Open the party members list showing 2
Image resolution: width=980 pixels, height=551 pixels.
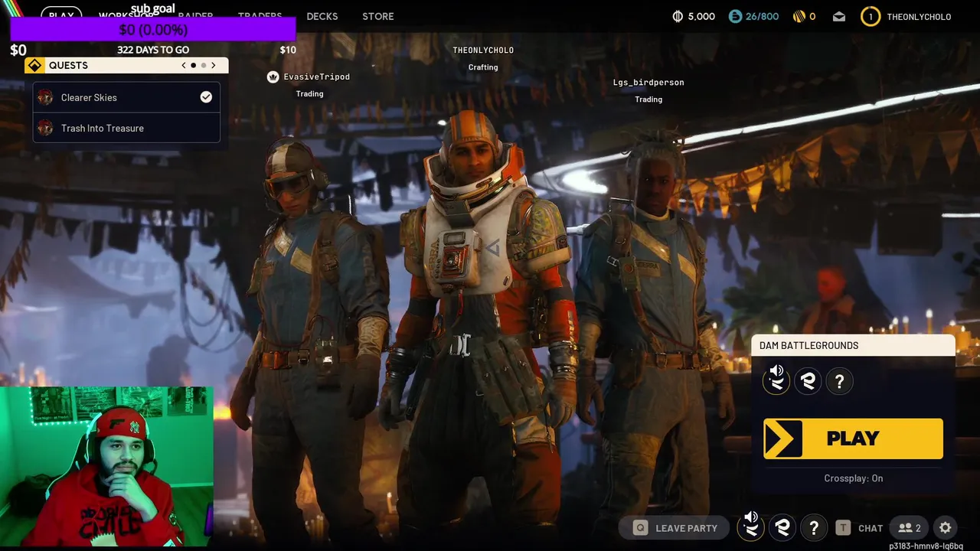pos(910,528)
